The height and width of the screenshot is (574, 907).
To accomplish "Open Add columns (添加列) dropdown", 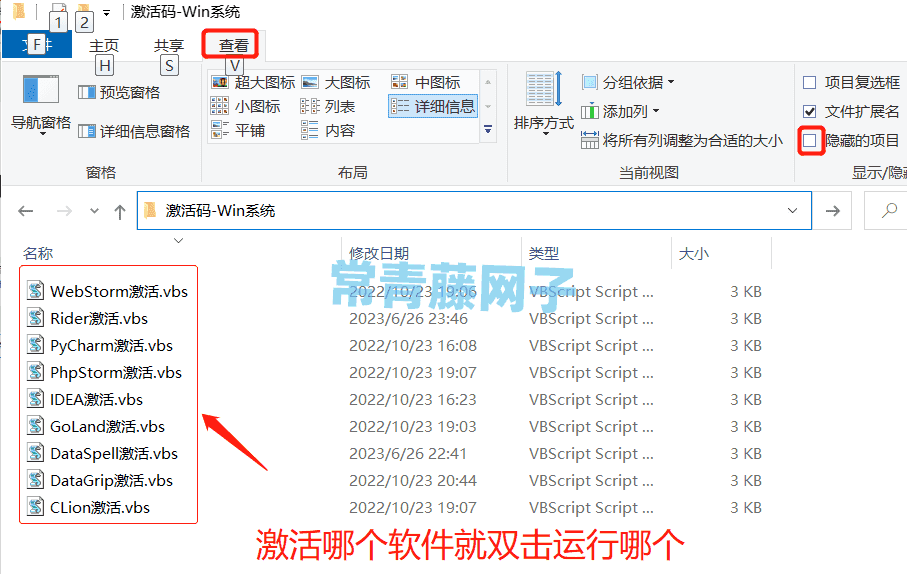I will pos(621,111).
